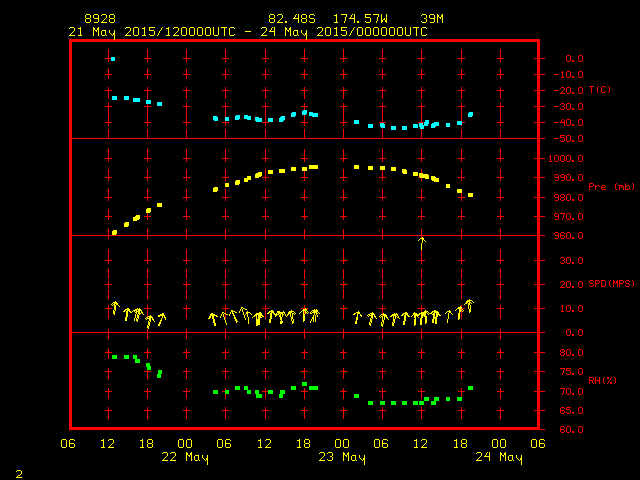Screen dimensions: 640x480
Task: Click the SPD(MPS) wind speed axis label
Action: click(611, 284)
